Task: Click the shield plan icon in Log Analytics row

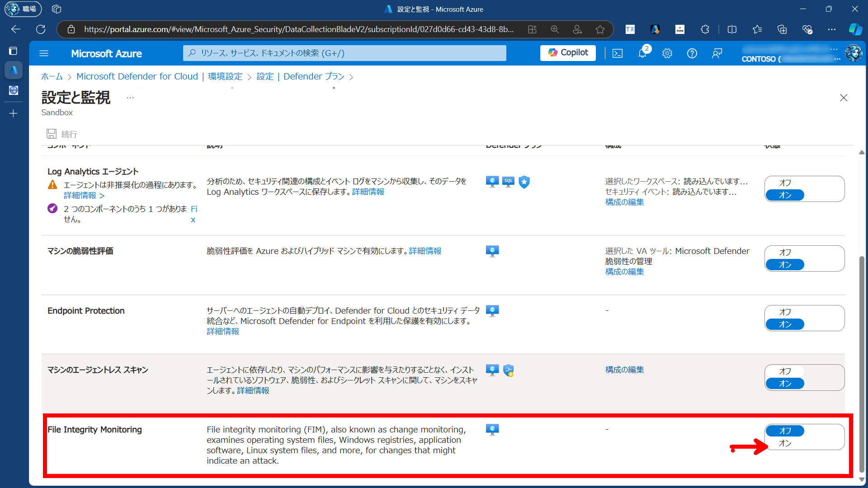Action: click(x=524, y=182)
